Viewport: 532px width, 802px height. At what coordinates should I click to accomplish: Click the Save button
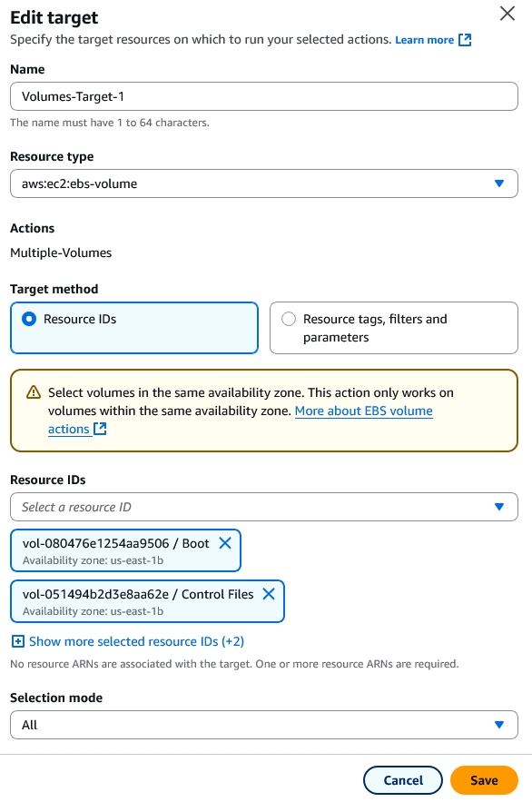coord(484,779)
